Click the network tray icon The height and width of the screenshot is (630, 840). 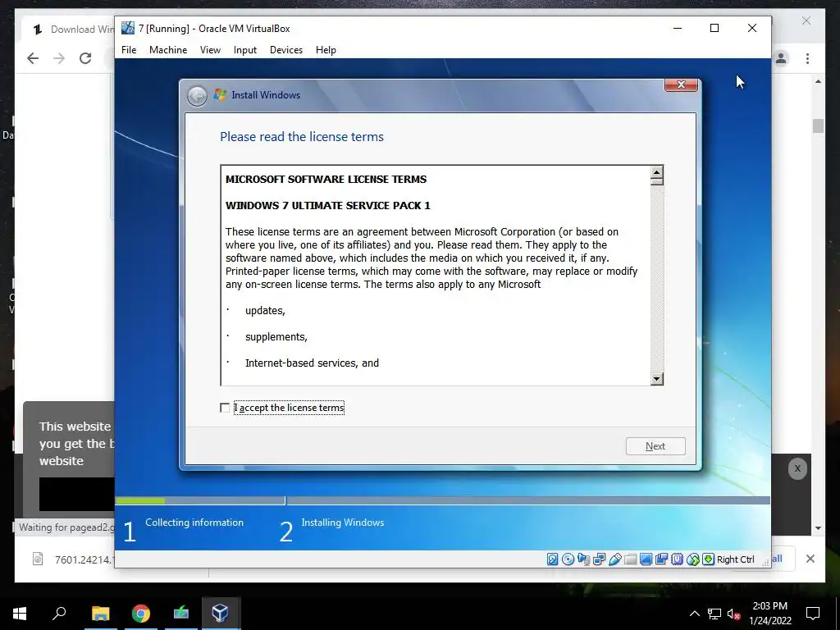pyautogui.click(x=714, y=614)
